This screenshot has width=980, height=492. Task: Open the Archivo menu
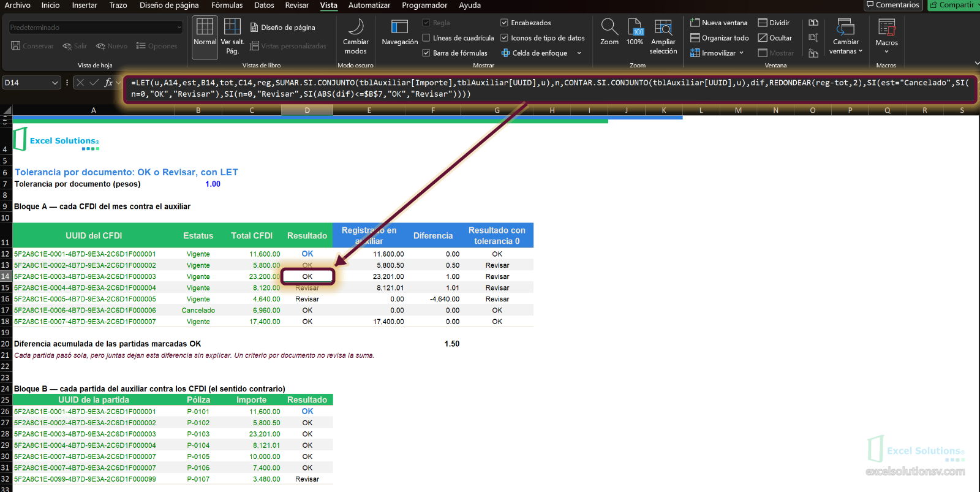pos(17,5)
